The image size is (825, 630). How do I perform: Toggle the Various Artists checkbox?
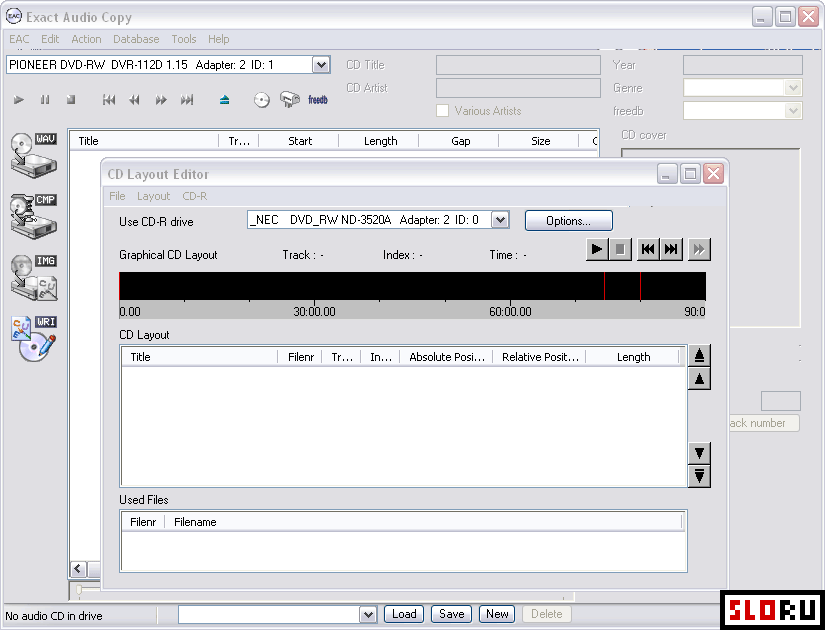[442, 111]
